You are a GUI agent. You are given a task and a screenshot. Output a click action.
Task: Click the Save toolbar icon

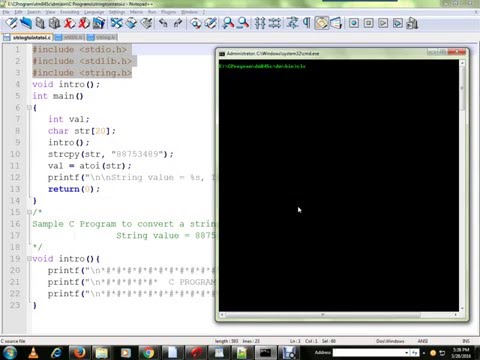point(40,23)
